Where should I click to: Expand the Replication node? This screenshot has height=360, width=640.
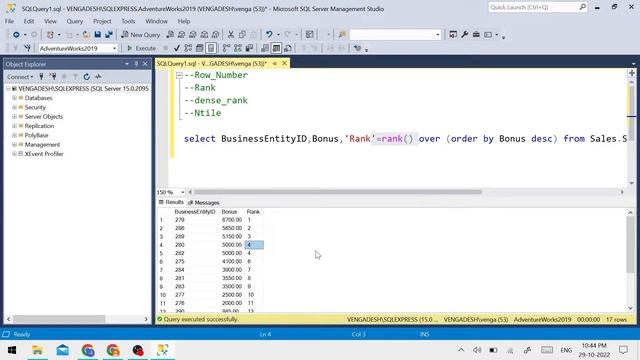[x=14, y=126]
